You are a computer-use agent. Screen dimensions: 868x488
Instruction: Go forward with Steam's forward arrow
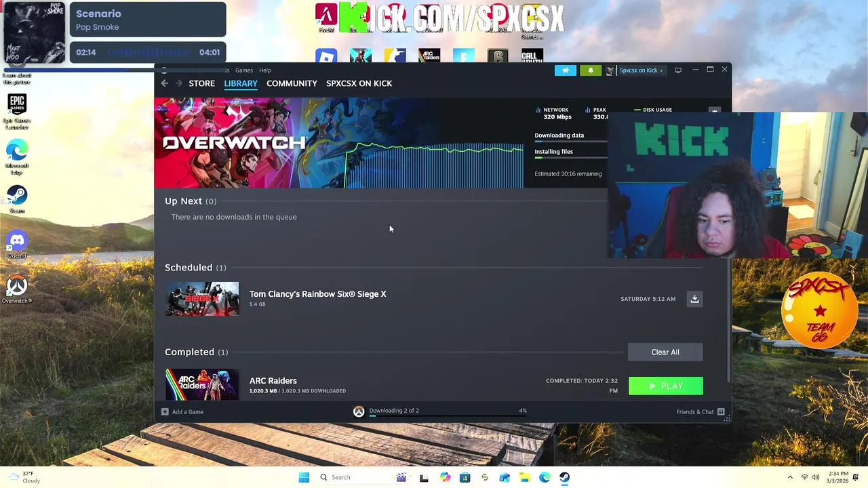179,83
